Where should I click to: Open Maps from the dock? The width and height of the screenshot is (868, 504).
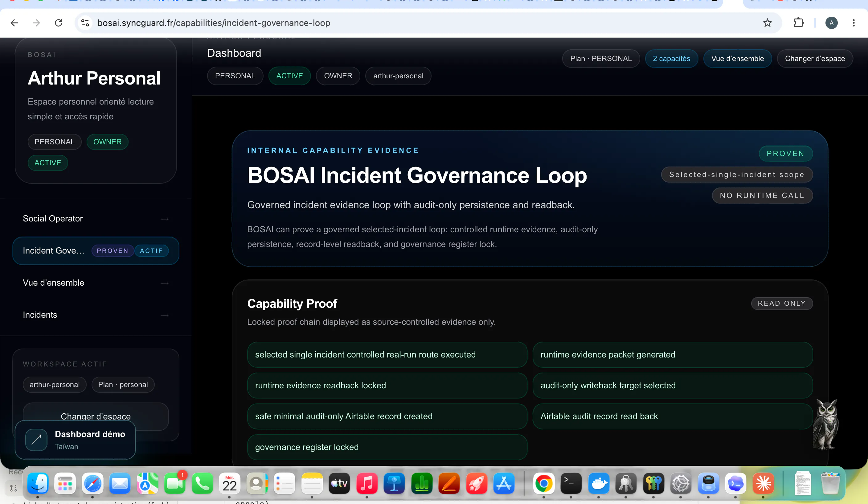pos(147,483)
